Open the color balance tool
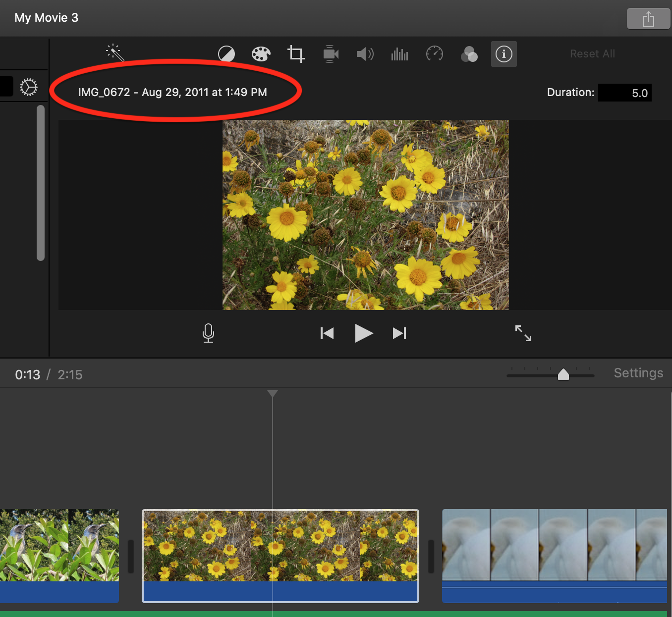Viewport: 672px width, 617px height. pos(226,53)
